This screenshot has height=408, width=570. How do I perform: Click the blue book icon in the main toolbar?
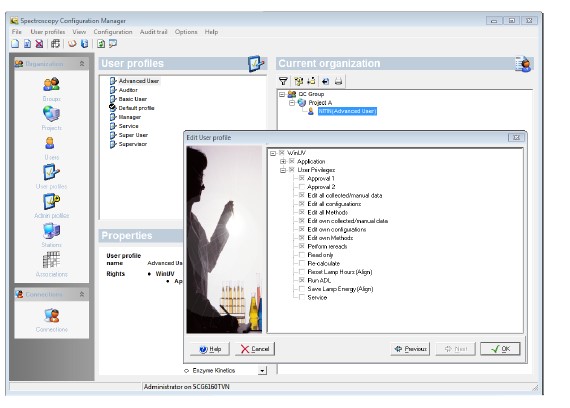click(84, 44)
